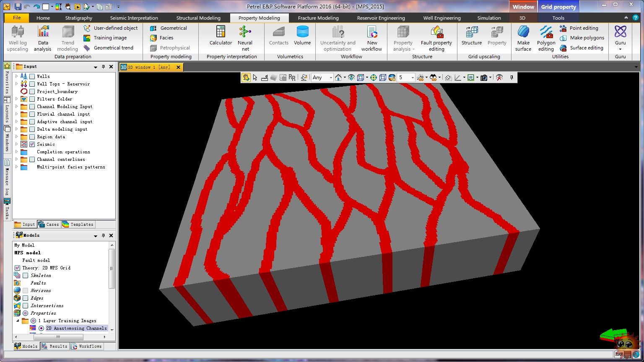Viewport: 644px width, 362px height.
Task: Open the Make surface utility
Action: click(523, 39)
